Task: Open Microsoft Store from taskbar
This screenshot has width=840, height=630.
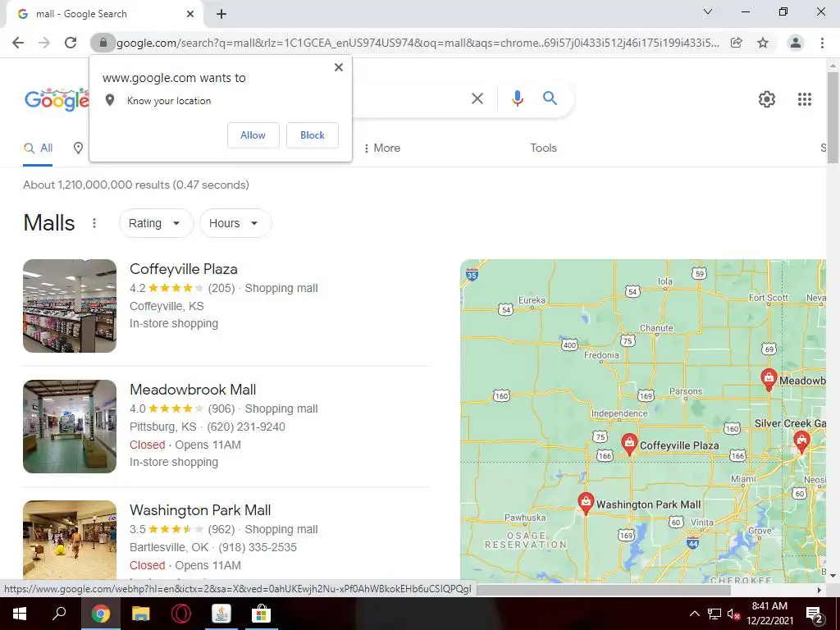Action: click(x=261, y=614)
